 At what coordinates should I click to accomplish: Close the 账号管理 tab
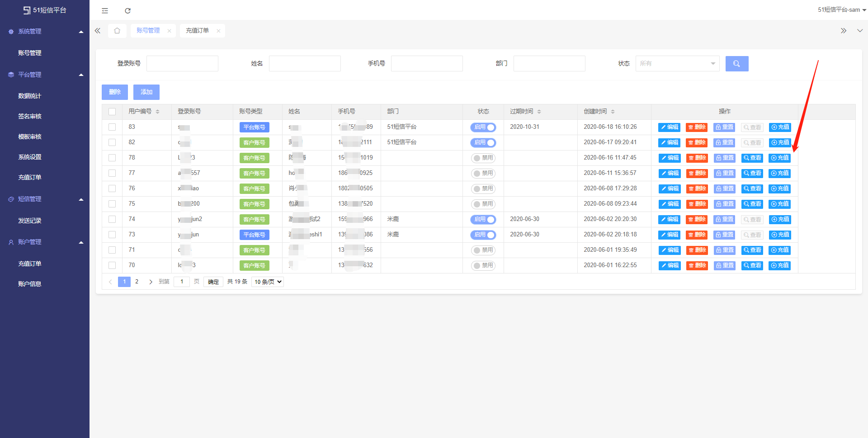169,31
